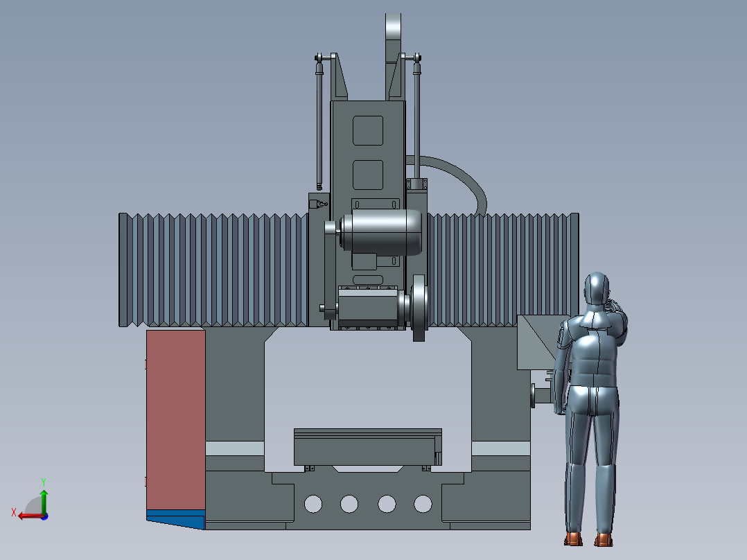Viewport: 747px width, 560px height.
Task: Select the light grey strip on the left gantry leg
Action: pyautogui.click(x=235, y=448)
